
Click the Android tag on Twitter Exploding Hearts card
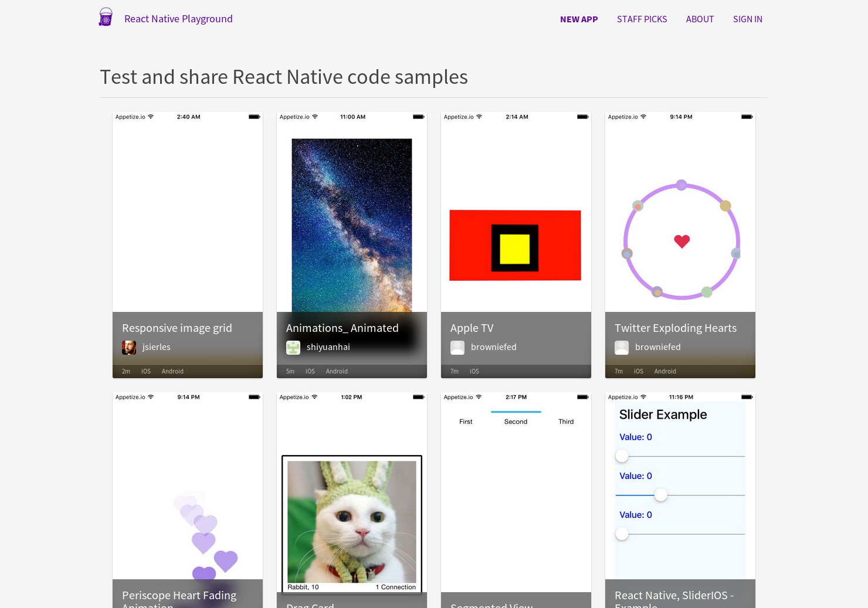[x=664, y=371]
